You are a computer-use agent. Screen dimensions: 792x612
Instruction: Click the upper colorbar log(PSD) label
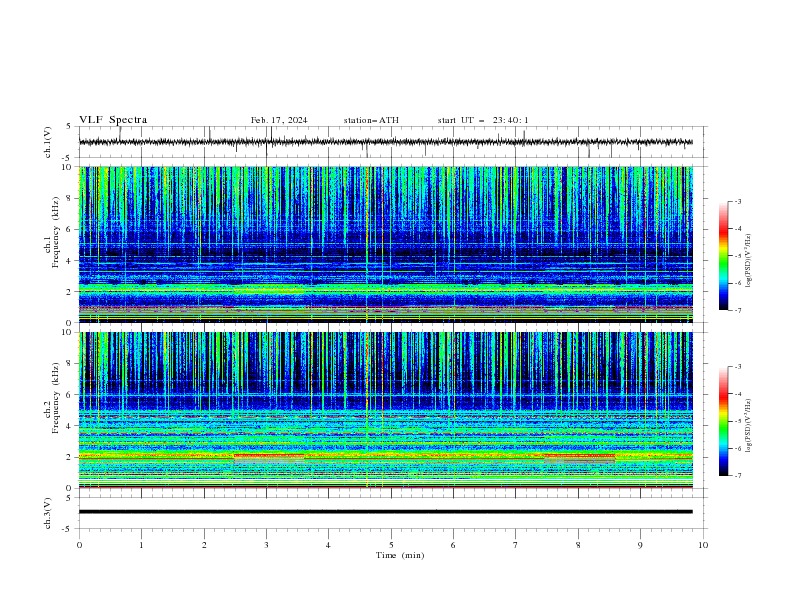click(x=749, y=261)
